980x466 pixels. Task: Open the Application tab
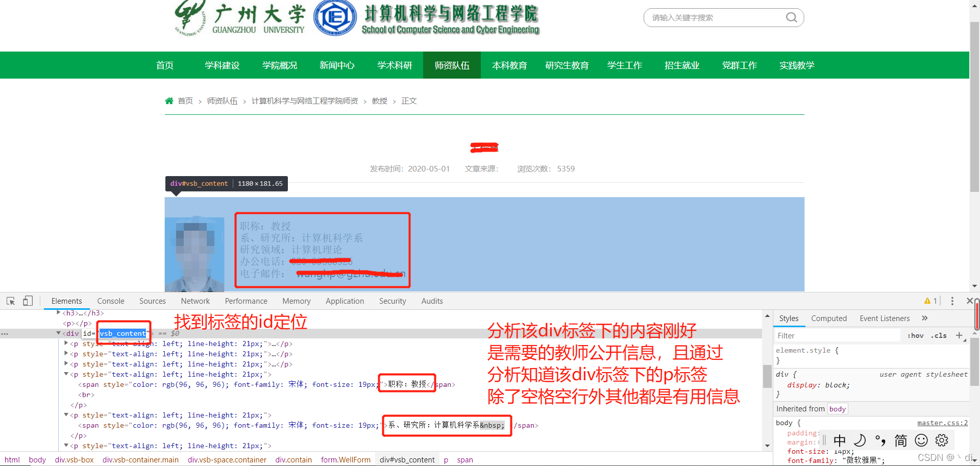[x=345, y=301]
